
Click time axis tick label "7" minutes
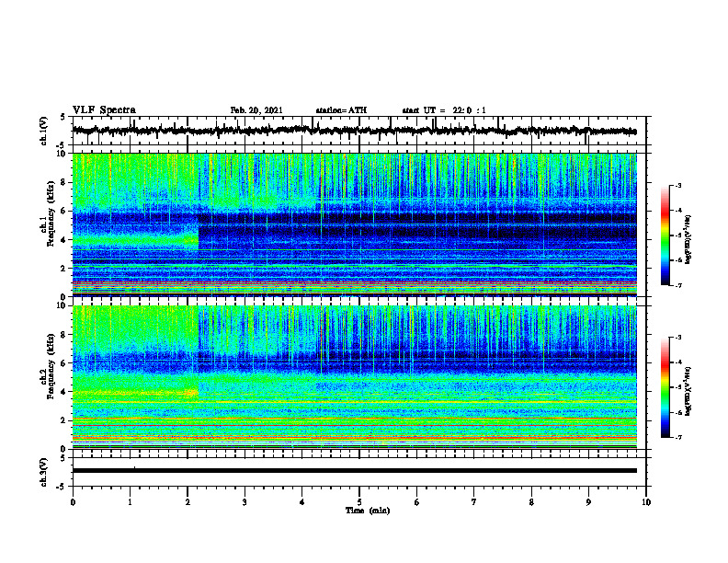tap(474, 502)
